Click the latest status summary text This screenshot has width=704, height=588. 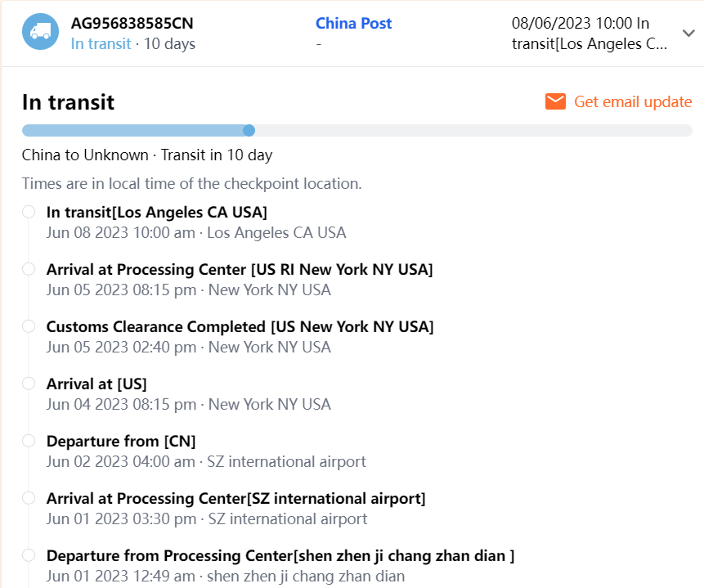coord(590,34)
